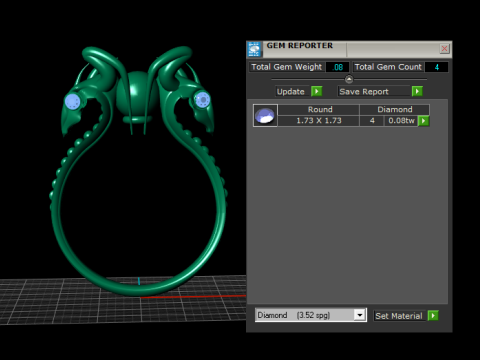This screenshot has width=480, height=360.
Task: Click the green arrow next to Update
Action: [317, 91]
